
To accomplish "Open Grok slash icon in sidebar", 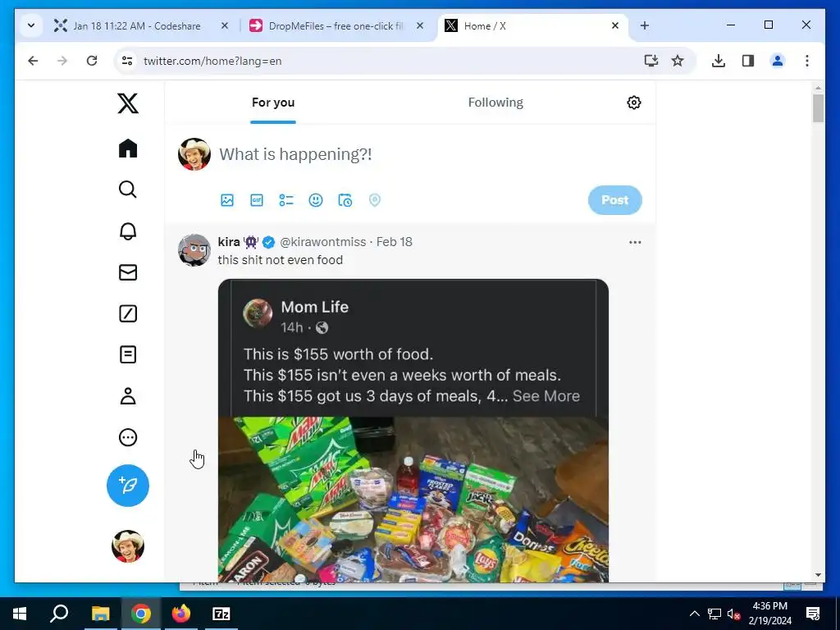I will pyautogui.click(x=127, y=313).
